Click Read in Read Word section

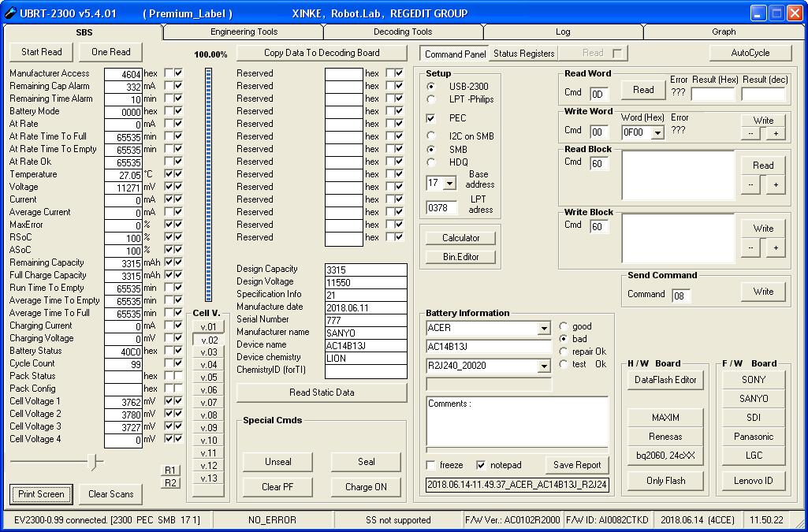point(643,90)
